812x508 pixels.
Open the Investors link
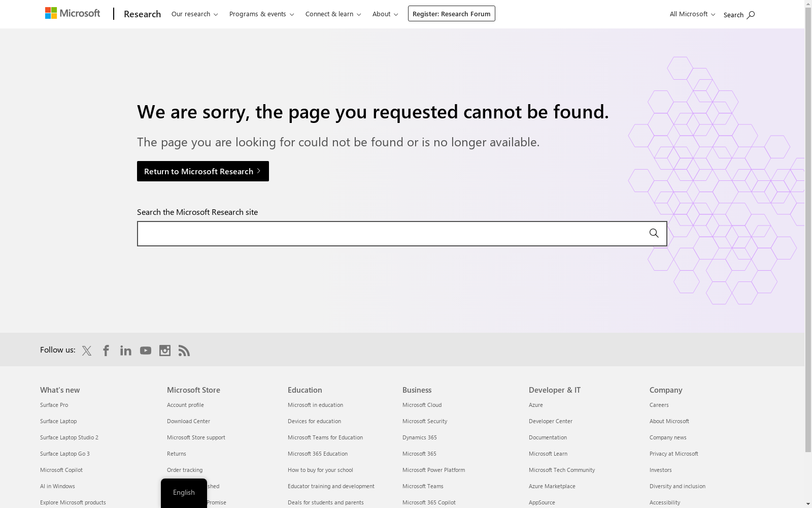(x=661, y=470)
